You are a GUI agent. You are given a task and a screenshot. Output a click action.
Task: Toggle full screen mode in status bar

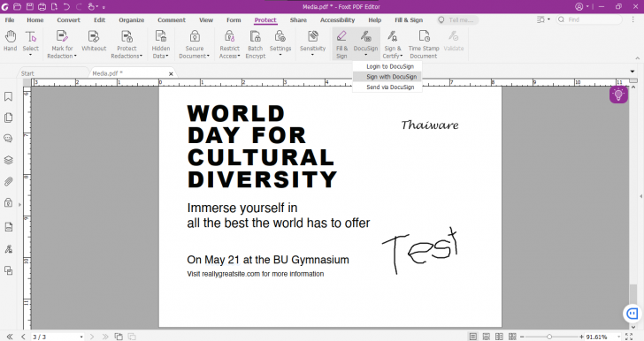point(629,337)
